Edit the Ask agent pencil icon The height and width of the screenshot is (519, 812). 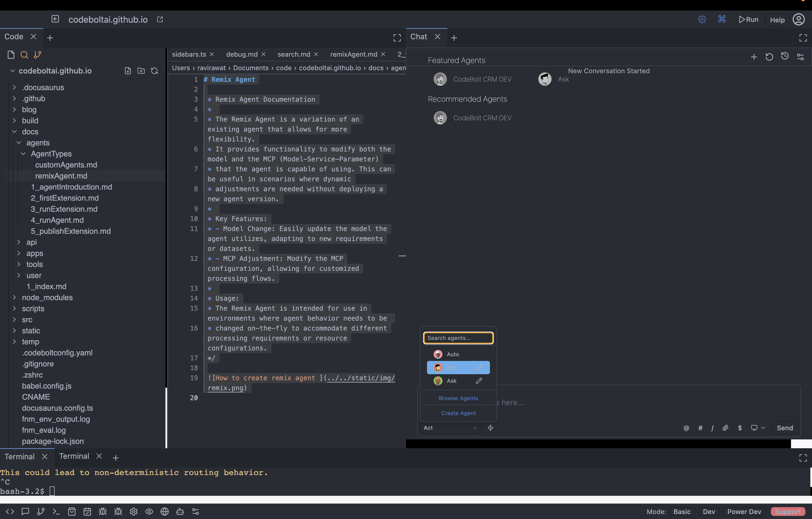pyautogui.click(x=479, y=381)
